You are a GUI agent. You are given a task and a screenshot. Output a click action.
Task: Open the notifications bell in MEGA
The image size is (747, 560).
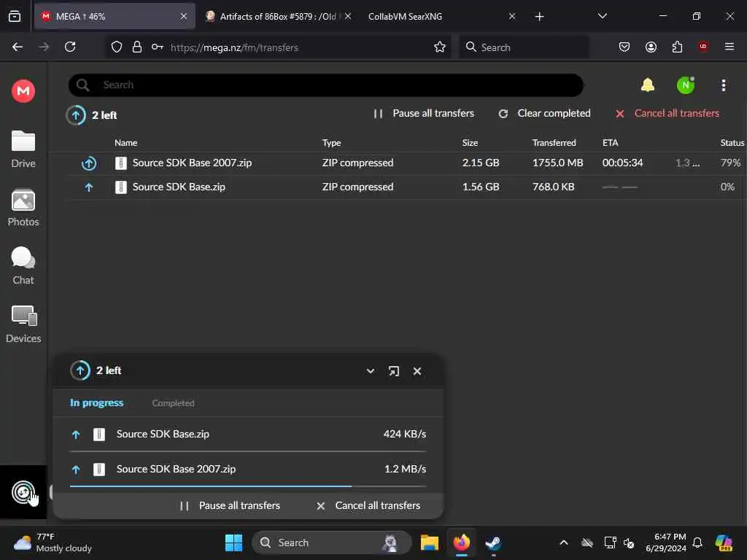click(648, 85)
